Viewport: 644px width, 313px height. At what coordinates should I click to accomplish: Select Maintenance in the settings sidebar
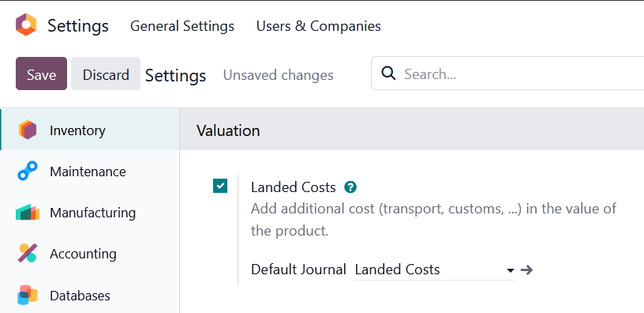[90, 171]
